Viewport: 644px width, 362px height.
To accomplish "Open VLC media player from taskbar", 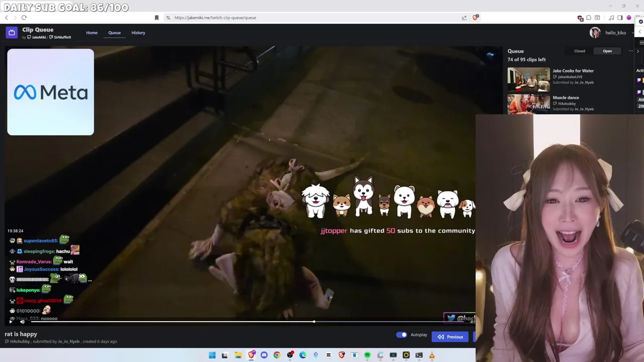I will point(432,355).
